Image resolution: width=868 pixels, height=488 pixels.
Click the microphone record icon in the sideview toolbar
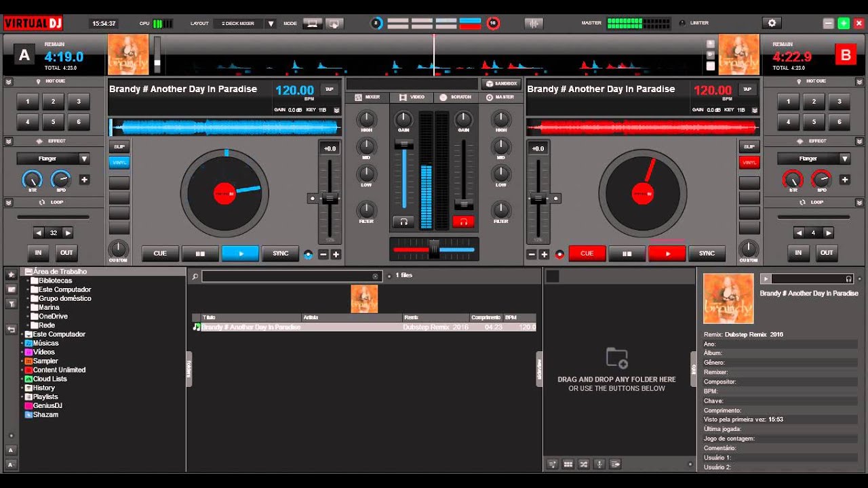click(599, 464)
